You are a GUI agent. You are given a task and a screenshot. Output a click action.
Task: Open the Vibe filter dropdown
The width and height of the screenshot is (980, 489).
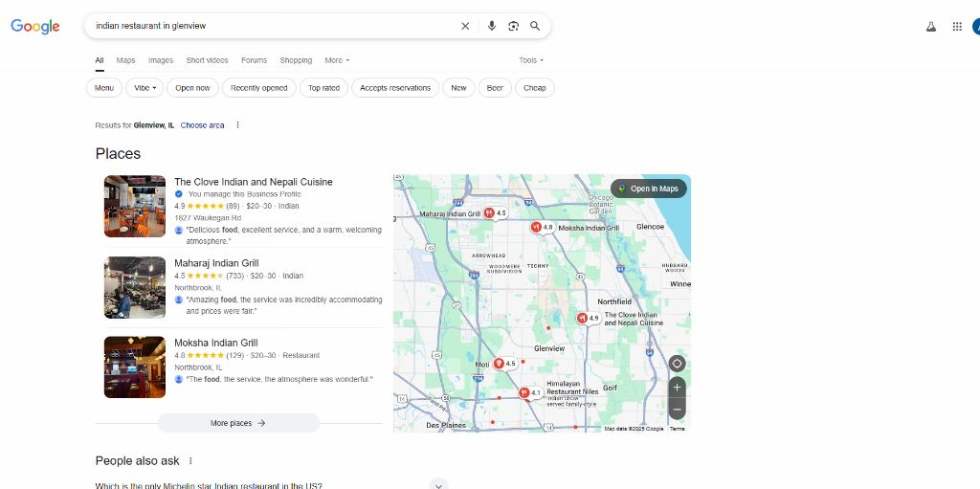[145, 88]
